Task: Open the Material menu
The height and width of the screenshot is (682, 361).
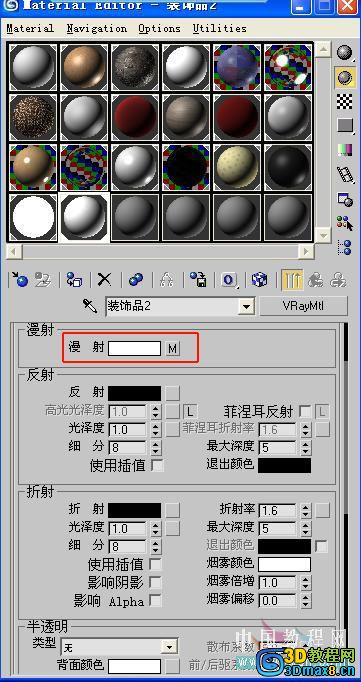Action: tap(30, 29)
